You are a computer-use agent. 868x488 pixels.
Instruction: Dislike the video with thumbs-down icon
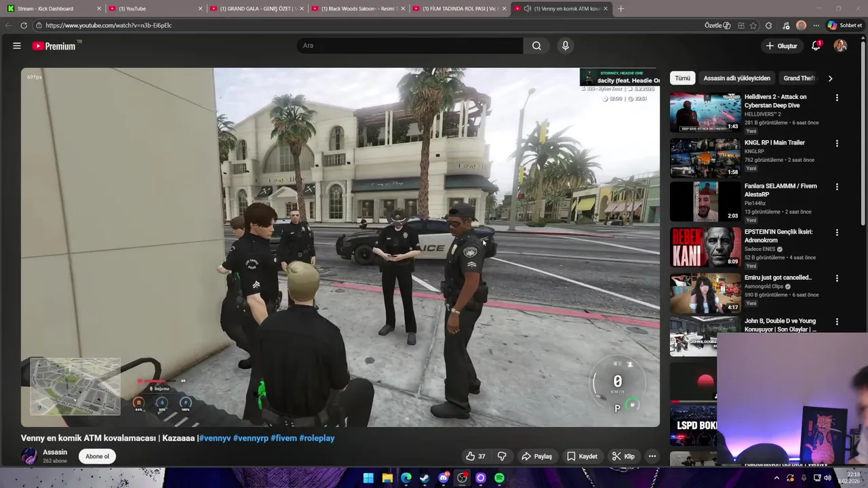(502, 456)
